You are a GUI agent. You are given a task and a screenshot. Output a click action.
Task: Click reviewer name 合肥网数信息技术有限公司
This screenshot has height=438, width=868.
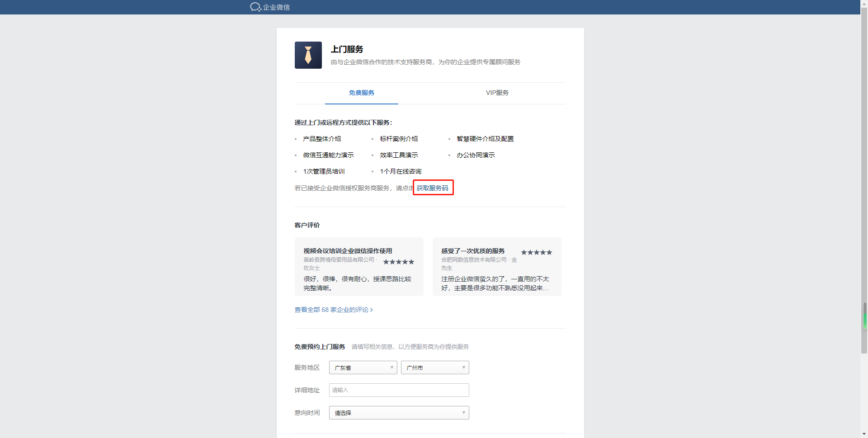[x=474, y=260]
